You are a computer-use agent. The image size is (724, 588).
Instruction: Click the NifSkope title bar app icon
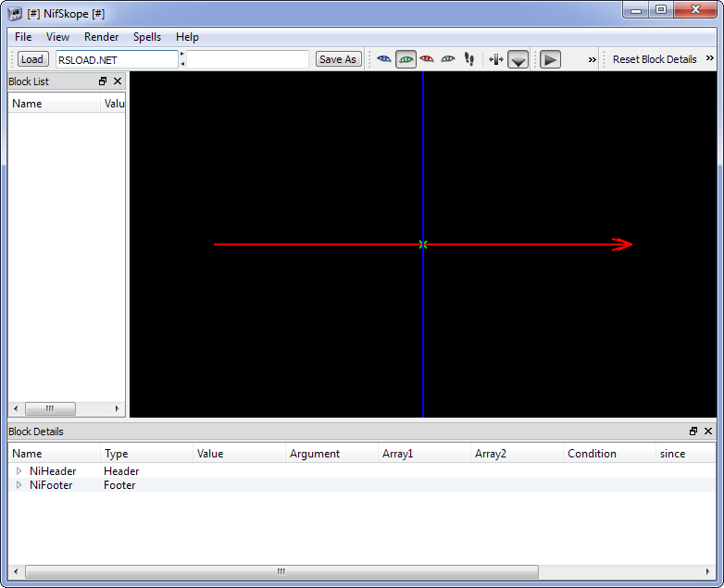pyautogui.click(x=15, y=13)
